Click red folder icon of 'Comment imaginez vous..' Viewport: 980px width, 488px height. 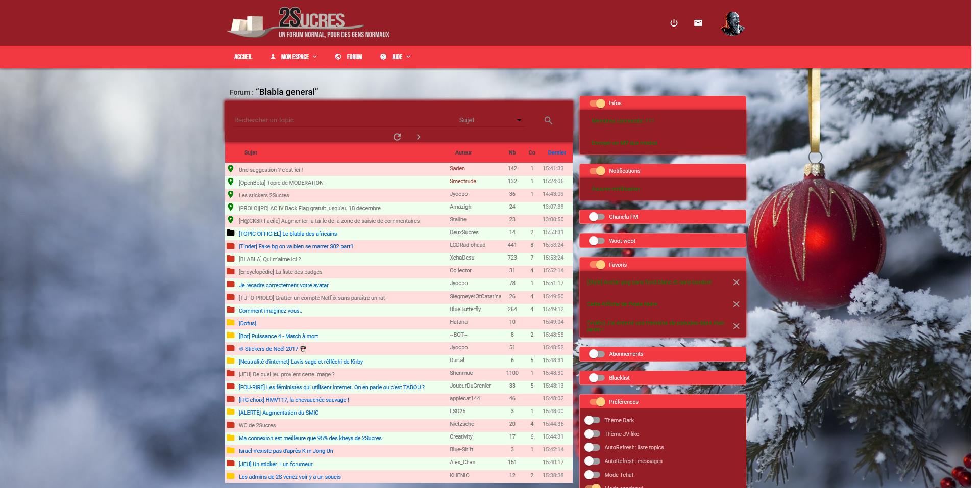tap(231, 310)
